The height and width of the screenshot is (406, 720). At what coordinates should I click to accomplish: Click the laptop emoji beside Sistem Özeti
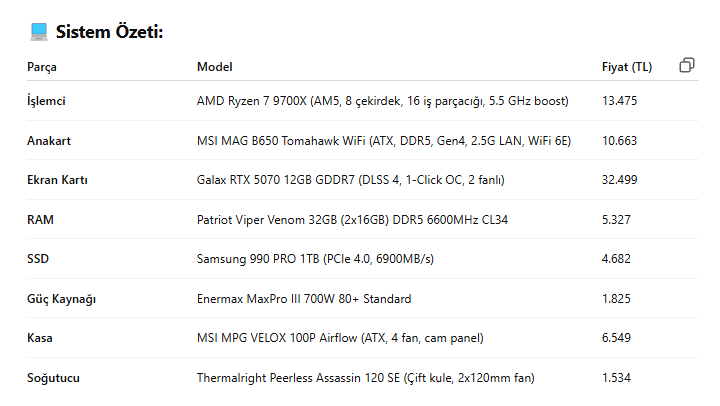[39, 32]
